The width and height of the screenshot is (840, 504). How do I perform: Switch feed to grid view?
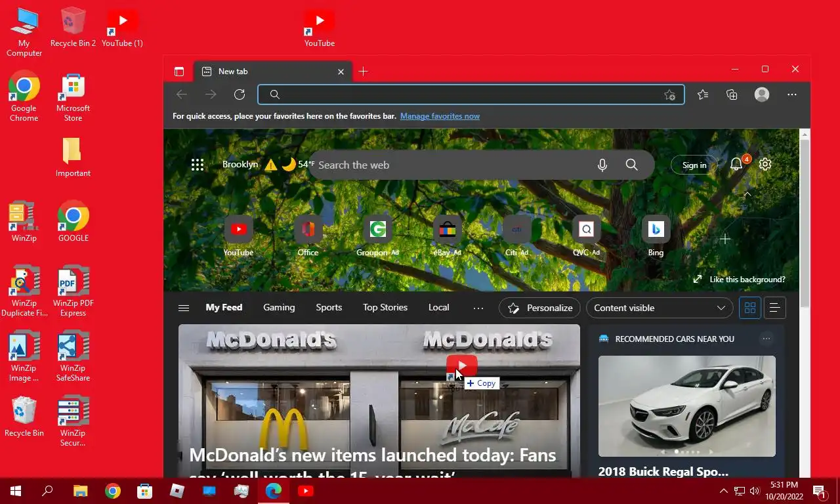750,308
